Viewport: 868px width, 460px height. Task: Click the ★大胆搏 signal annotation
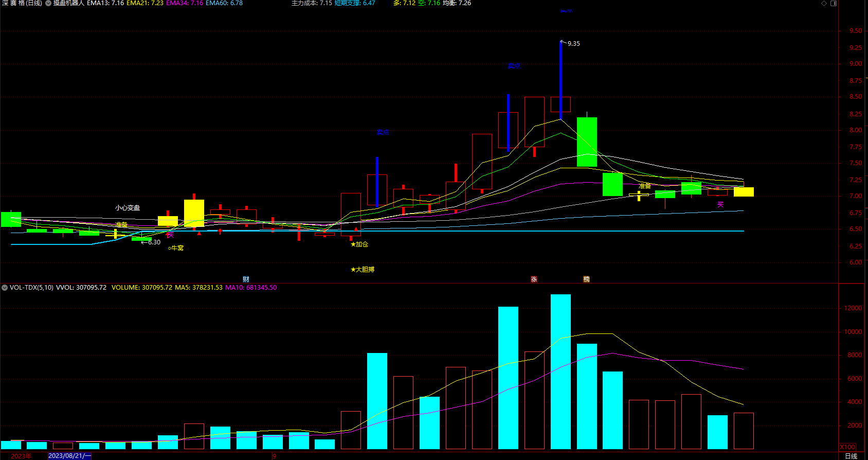tap(363, 270)
